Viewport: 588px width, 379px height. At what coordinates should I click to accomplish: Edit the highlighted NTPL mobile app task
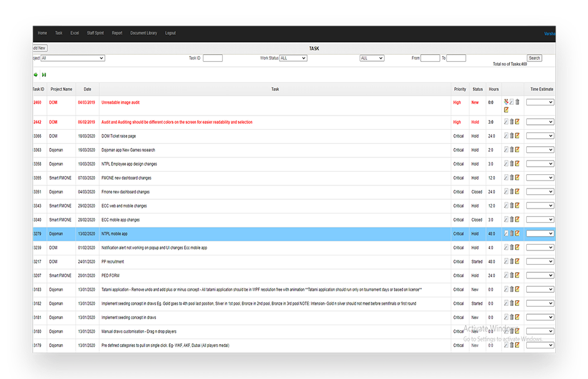pyautogui.click(x=506, y=233)
